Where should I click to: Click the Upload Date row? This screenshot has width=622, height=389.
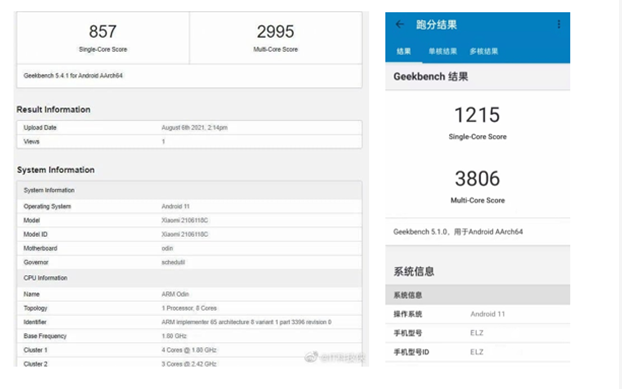click(189, 128)
